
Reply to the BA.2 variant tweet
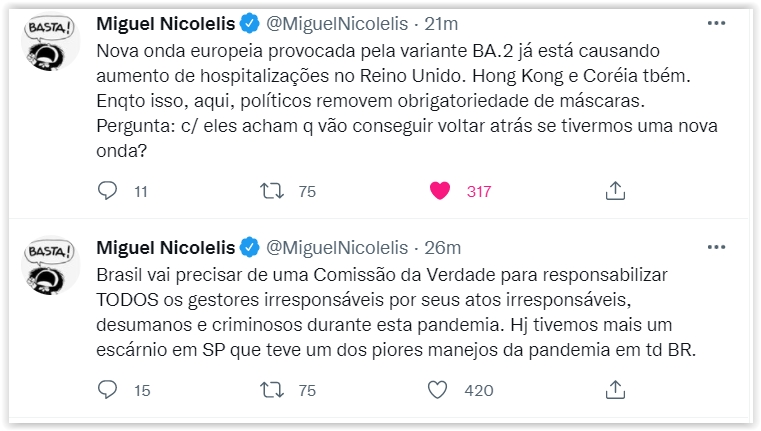coord(108,190)
